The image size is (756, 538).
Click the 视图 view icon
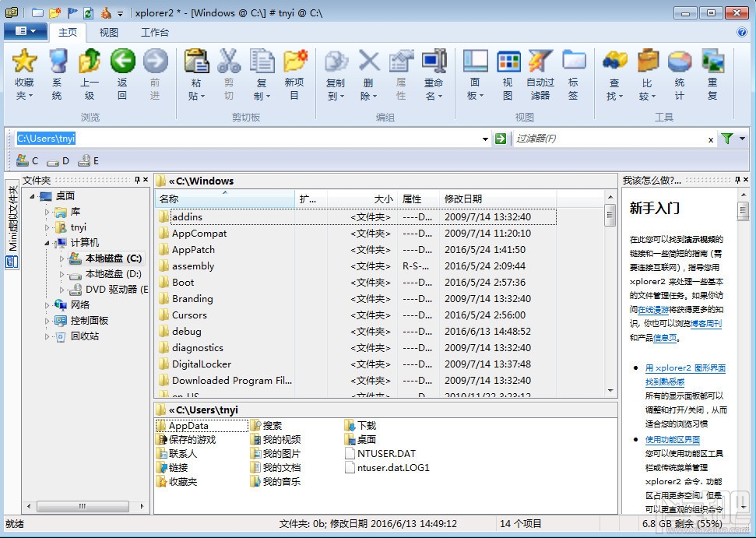pos(508,61)
